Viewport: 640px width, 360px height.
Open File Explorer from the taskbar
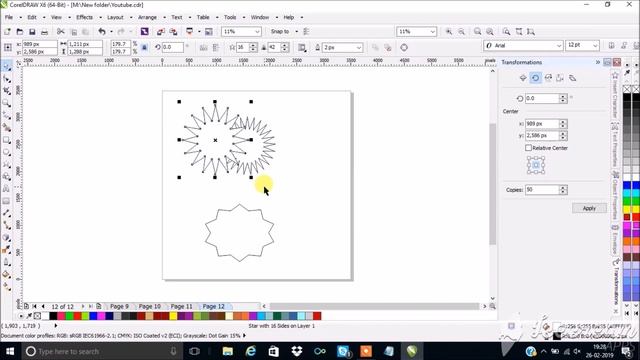pos(228,351)
